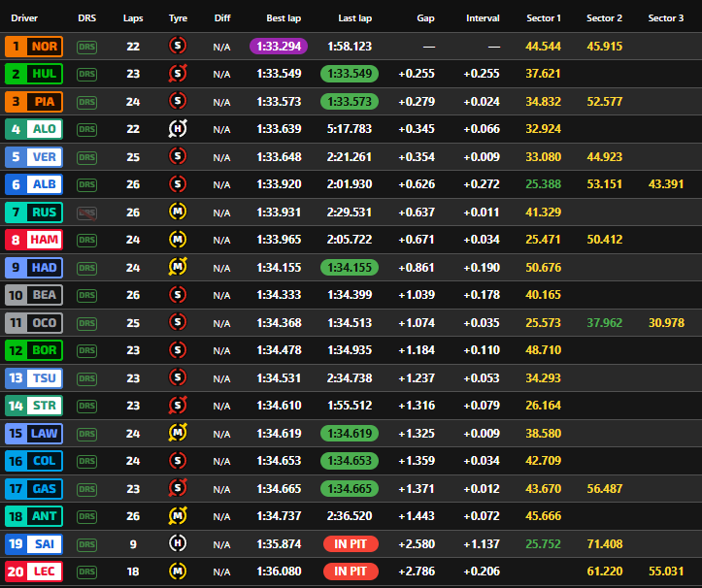
Task: Select the soft tyre icon in HUL's row
Action: 178,74
